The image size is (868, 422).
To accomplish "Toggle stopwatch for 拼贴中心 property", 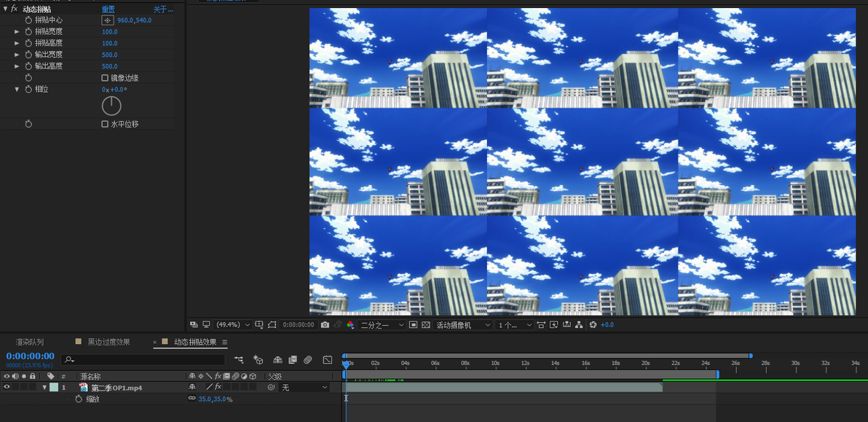I will point(28,20).
